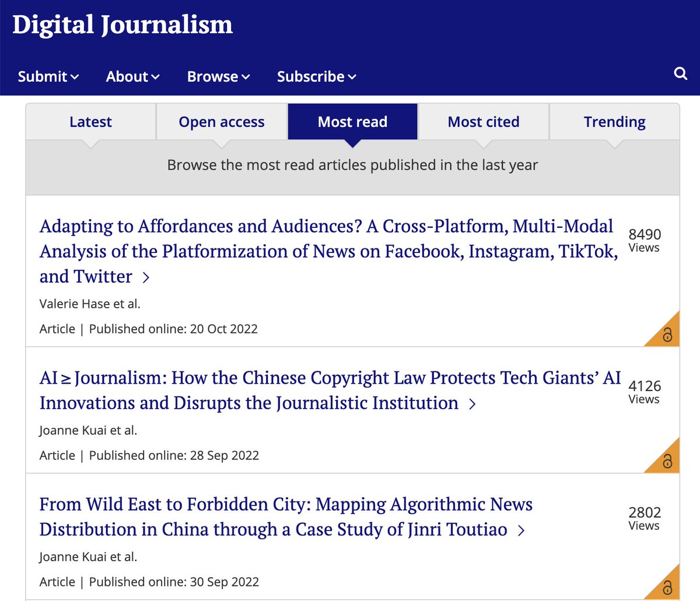Expand the About dropdown menu

pyautogui.click(x=133, y=76)
